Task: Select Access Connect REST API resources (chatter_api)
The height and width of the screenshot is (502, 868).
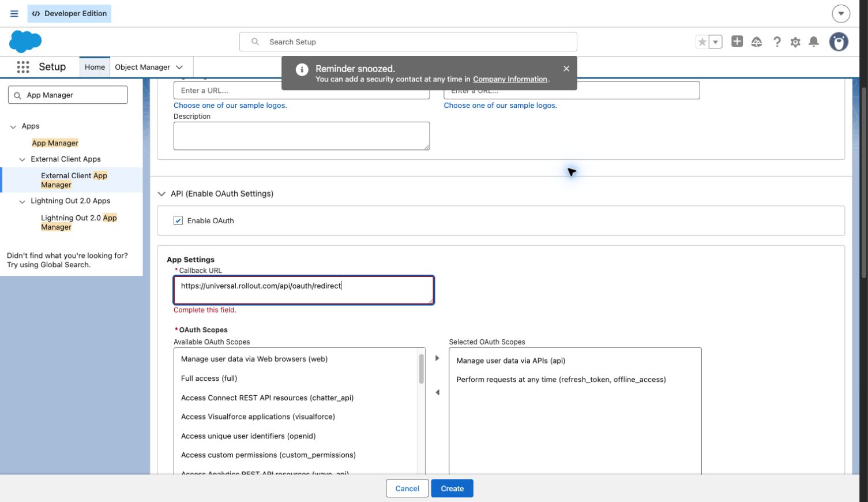Action: click(x=267, y=398)
